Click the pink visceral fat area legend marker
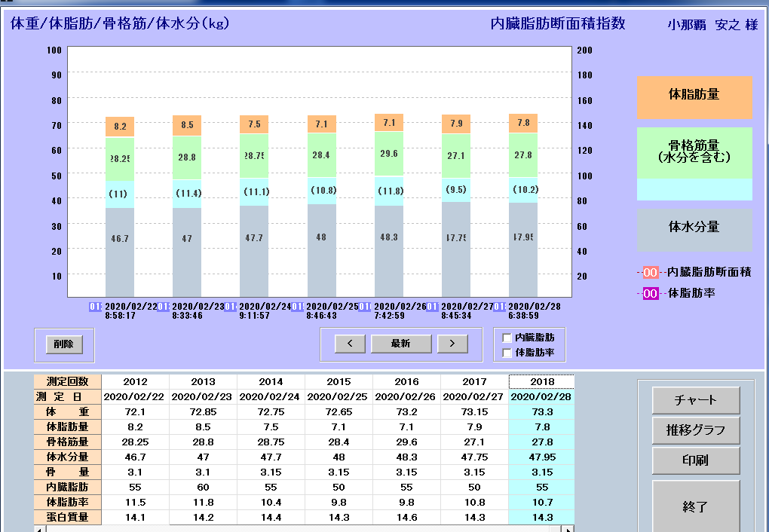Image resolution: width=769 pixels, height=532 pixels. click(x=651, y=273)
